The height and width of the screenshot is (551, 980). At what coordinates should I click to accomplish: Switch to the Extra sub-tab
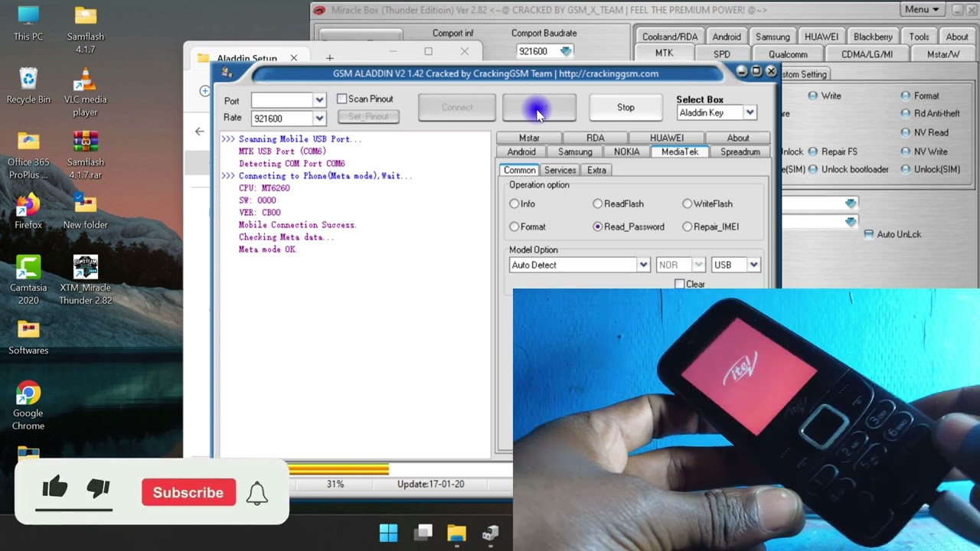pyautogui.click(x=597, y=170)
